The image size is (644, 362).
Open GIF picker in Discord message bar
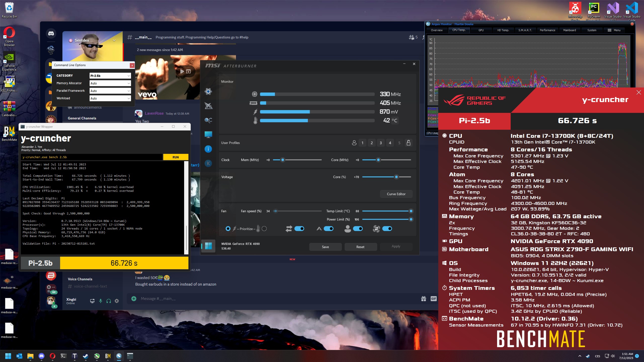click(x=433, y=299)
